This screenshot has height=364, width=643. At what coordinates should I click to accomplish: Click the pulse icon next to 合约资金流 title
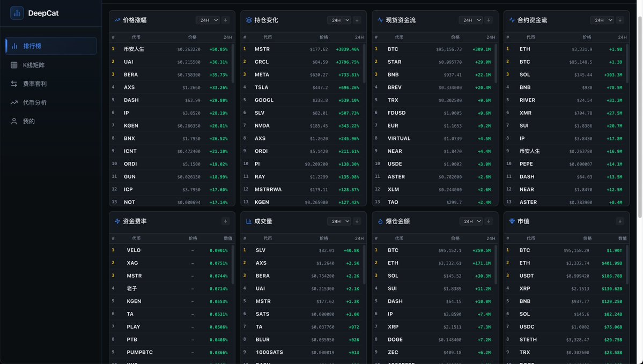pos(512,20)
